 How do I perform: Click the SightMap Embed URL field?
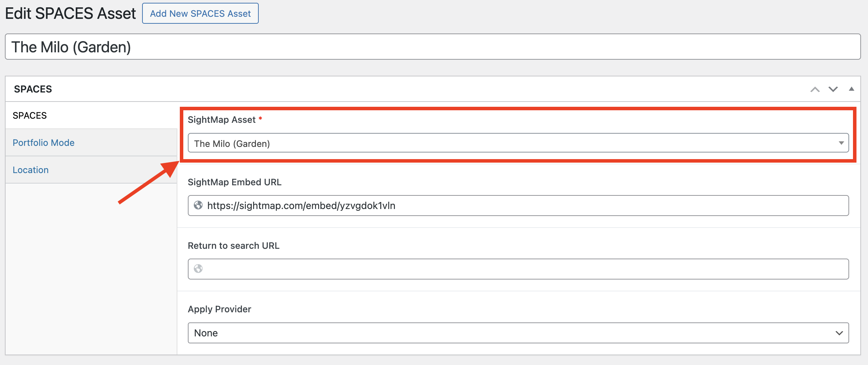(x=518, y=206)
